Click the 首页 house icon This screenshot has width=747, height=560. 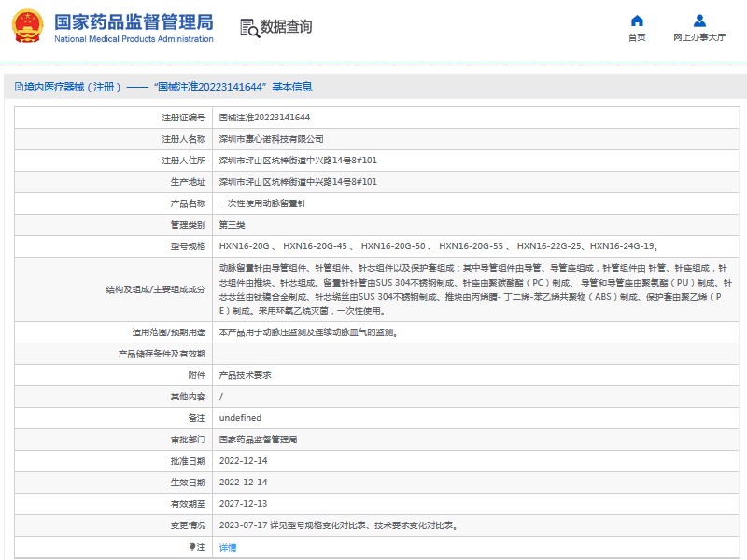[637, 21]
